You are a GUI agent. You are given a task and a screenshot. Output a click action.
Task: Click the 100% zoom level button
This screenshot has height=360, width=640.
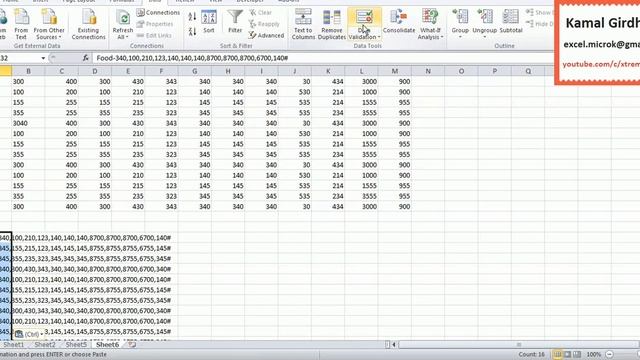click(593, 354)
